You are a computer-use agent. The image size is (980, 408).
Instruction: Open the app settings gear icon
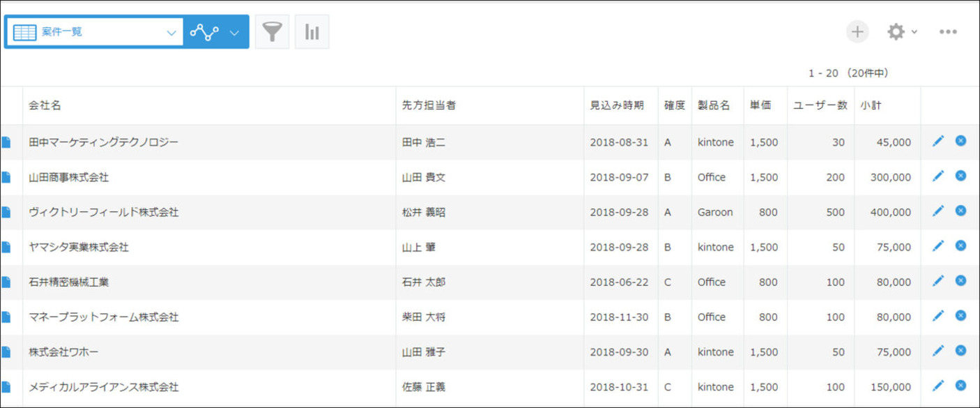(x=896, y=31)
